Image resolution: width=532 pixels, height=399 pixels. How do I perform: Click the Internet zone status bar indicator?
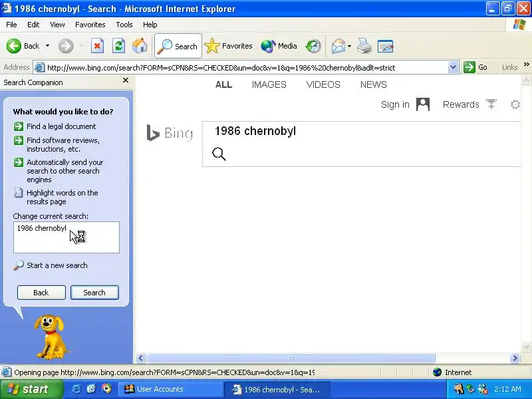point(452,372)
